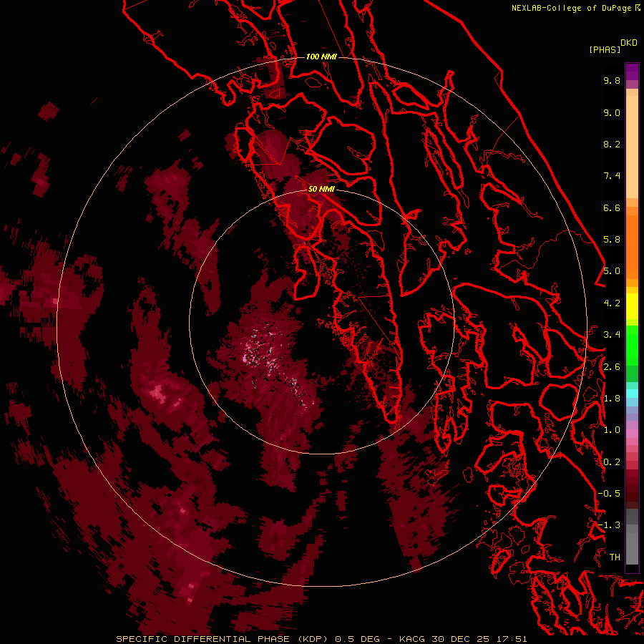Click the 3.4 value on the scale
The height and width of the screenshot is (644, 644).
click(x=612, y=335)
